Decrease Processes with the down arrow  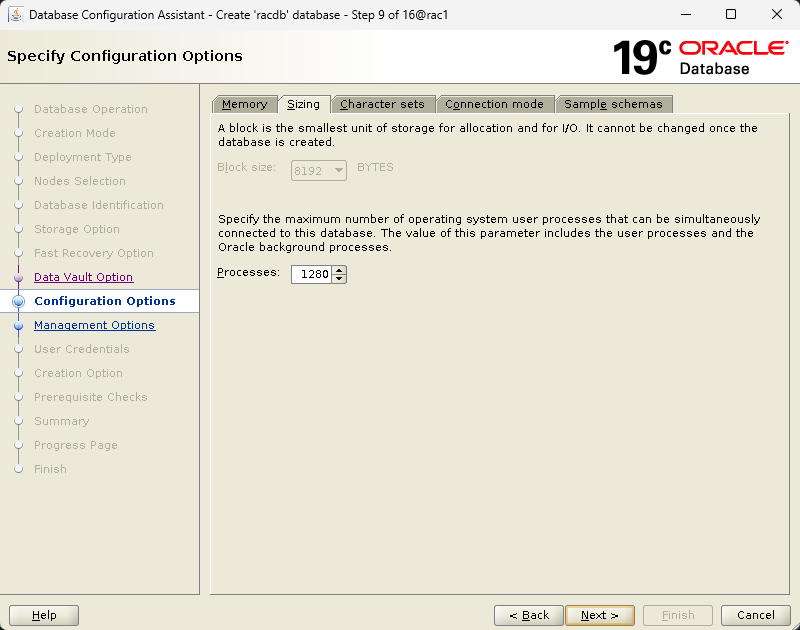click(x=339, y=279)
